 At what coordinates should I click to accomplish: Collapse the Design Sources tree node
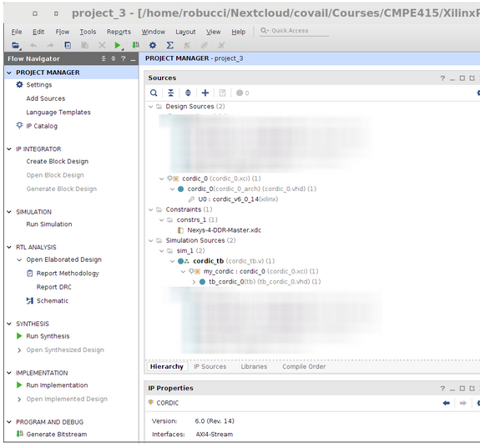pos(150,107)
